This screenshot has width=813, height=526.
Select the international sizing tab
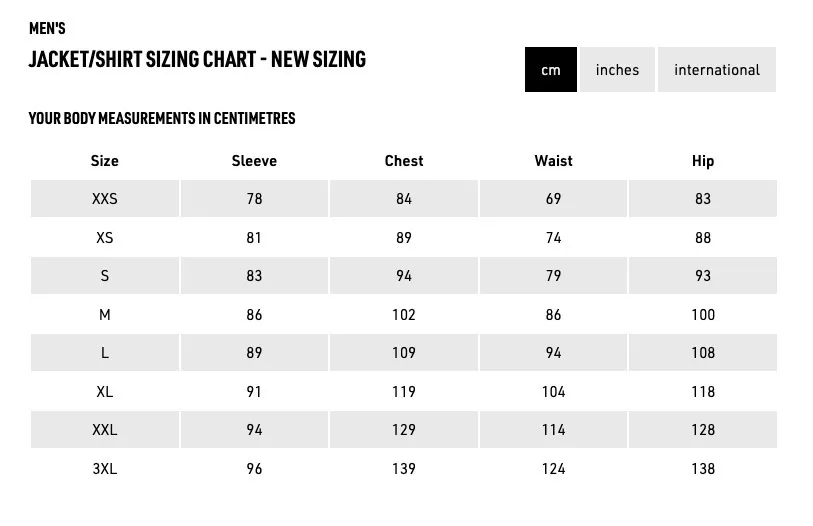pyautogui.click(x=717, y=70)
